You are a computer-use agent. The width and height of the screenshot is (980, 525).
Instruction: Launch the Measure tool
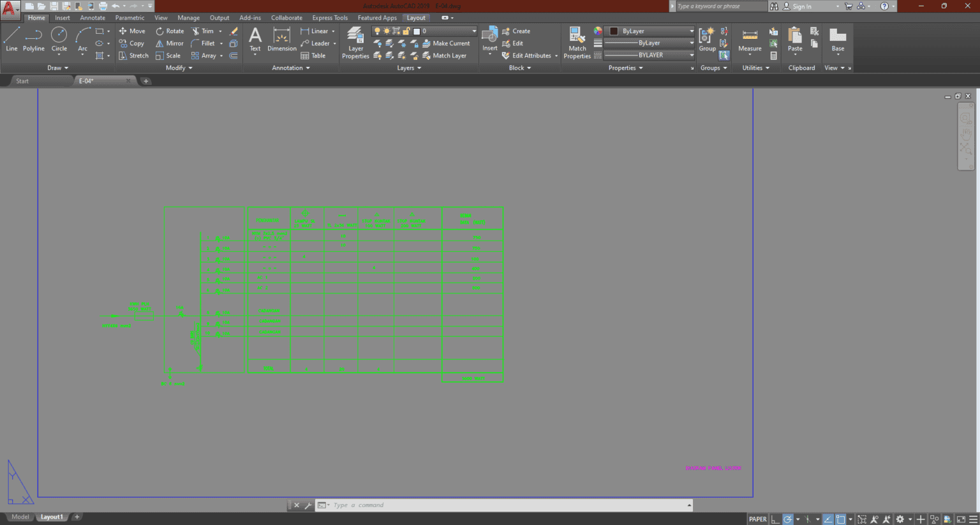(x=749, y=40)
